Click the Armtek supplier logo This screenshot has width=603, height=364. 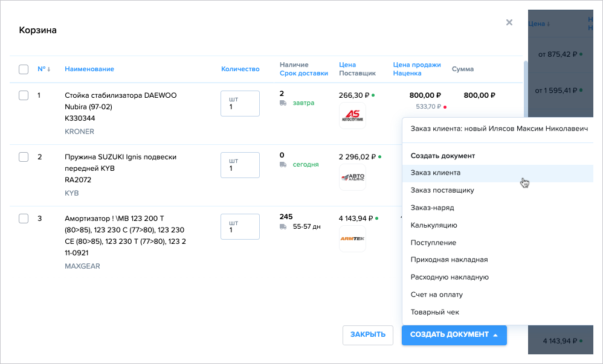tap(352, 238)
